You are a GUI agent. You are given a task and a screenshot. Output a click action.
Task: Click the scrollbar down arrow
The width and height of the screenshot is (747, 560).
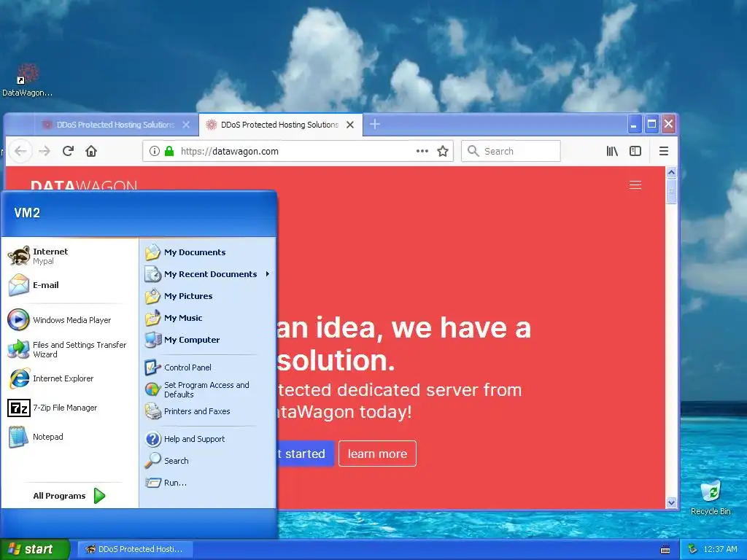(x=671, y=502)
